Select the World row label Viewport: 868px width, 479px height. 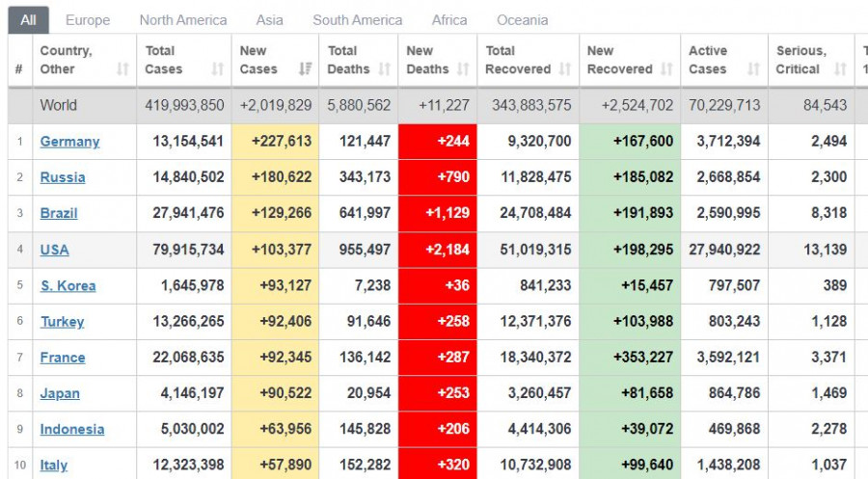(58, 105)
